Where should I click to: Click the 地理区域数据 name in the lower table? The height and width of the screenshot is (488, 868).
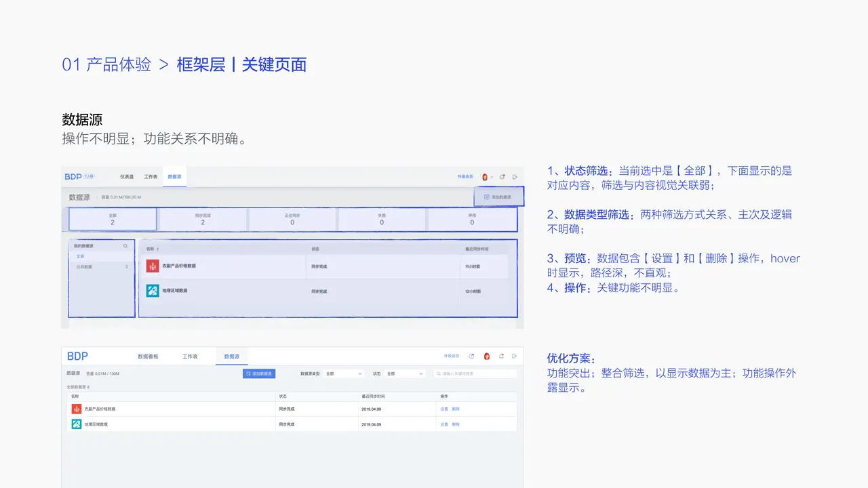pyautogui.click(x=96, y=424)
